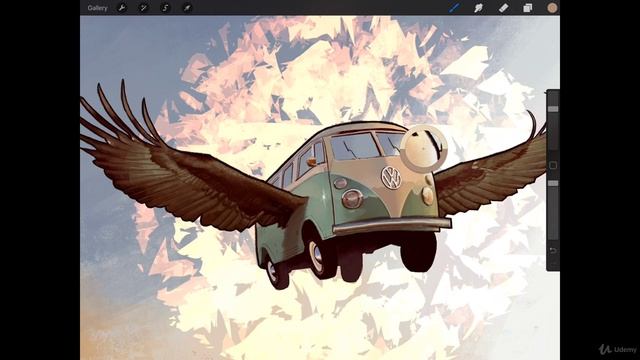The image size is (640, 360).
Task: Tap the square modify button in sidebar
Action: [x=553, y=165]
